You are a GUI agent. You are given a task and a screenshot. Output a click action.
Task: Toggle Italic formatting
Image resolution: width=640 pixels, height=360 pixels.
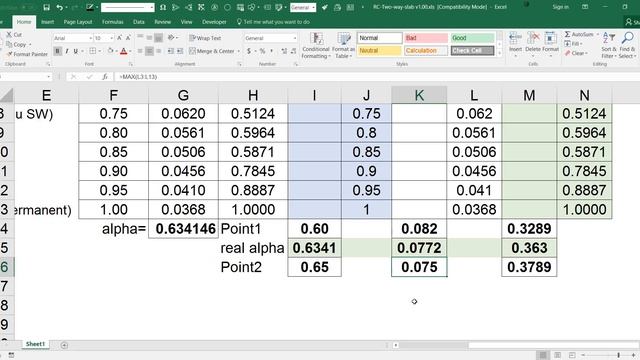[67, 51]
